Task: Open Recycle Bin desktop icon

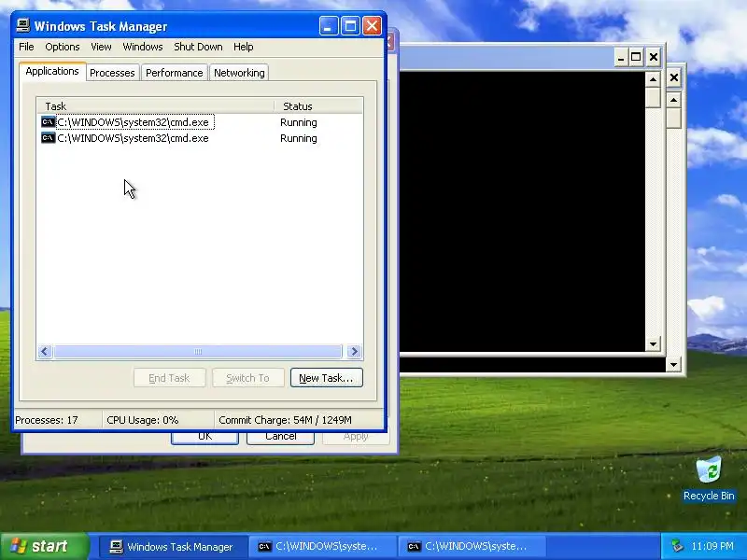Action: tap(709, 479)
